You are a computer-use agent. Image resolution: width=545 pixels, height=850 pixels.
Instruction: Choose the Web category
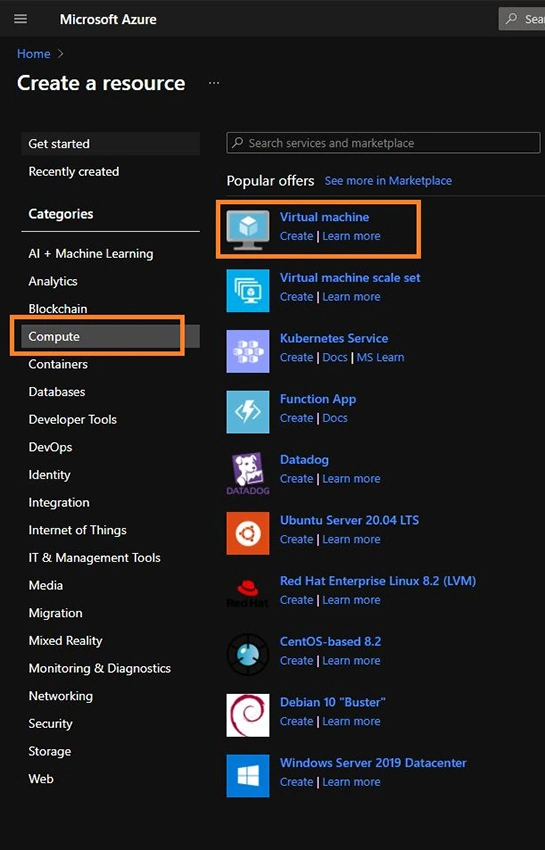coord(41,779)
